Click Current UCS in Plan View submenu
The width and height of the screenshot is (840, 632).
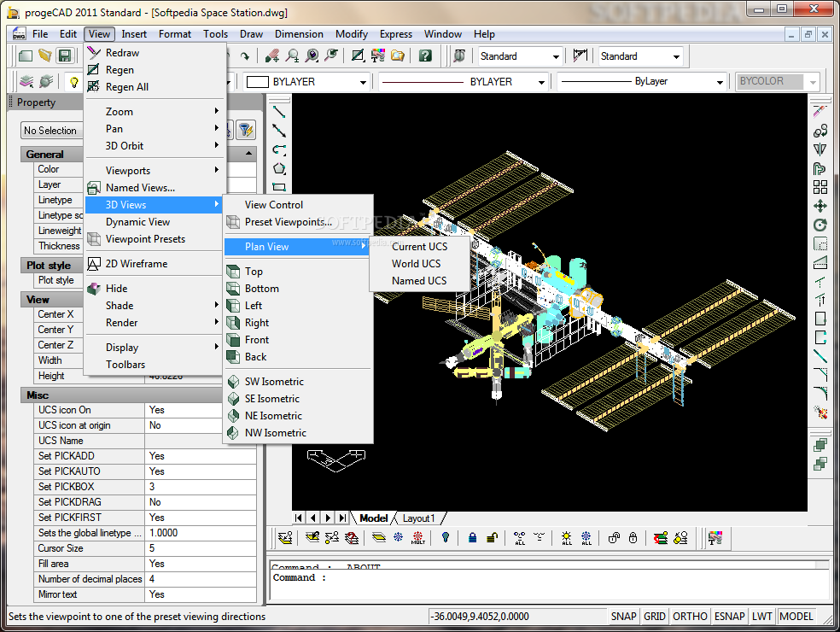419,247
